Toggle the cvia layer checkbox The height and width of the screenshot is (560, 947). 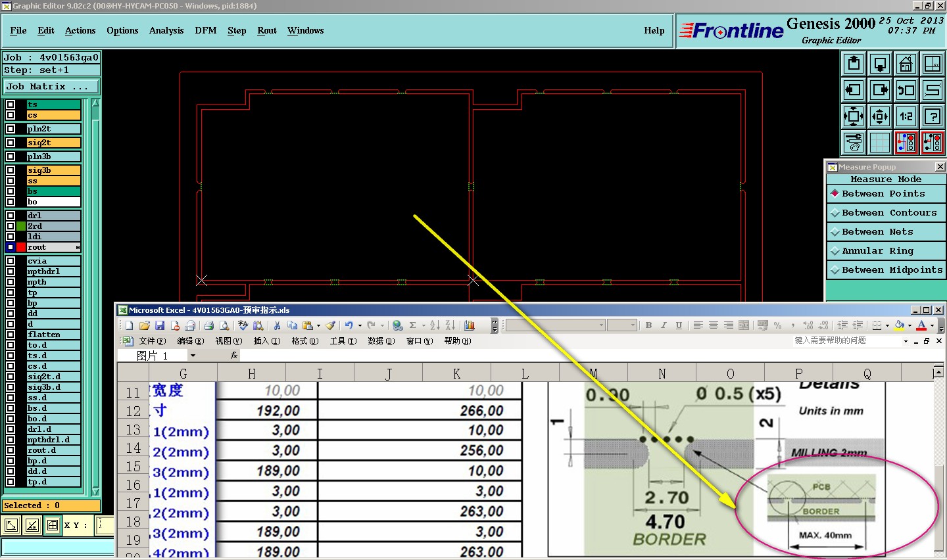(x=11, y=261)
